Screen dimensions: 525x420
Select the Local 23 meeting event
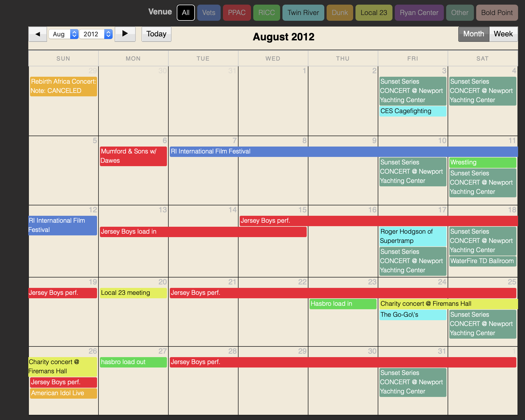tap(133, 293)
